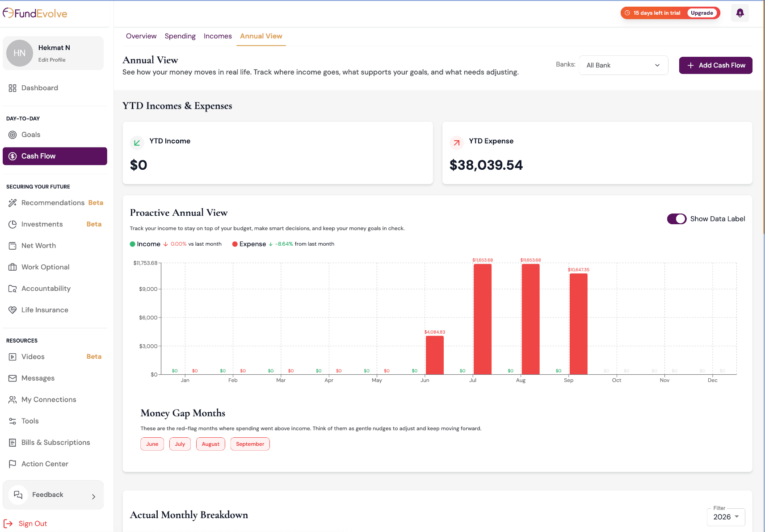The image size is (765, 532).
Task: Click the Bills & Subscriptions receipt icon
Action: (x=13, y=443)
